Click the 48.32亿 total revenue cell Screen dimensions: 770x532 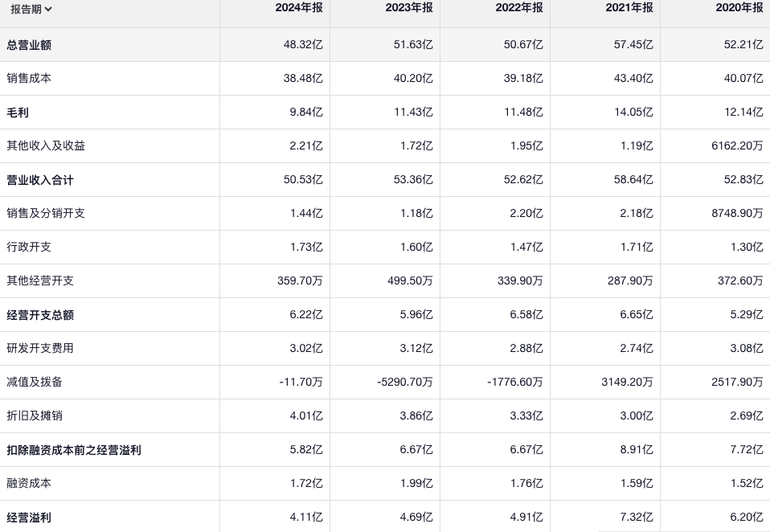(x=303, y=45)
